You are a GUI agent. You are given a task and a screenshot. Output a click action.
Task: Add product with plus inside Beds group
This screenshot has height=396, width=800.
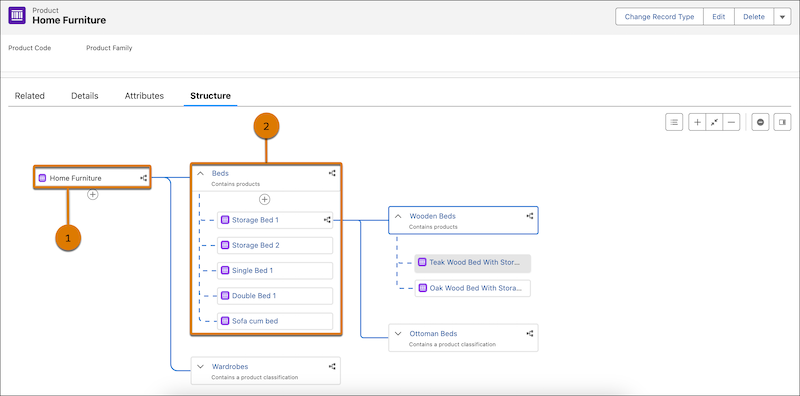[264, 200]
